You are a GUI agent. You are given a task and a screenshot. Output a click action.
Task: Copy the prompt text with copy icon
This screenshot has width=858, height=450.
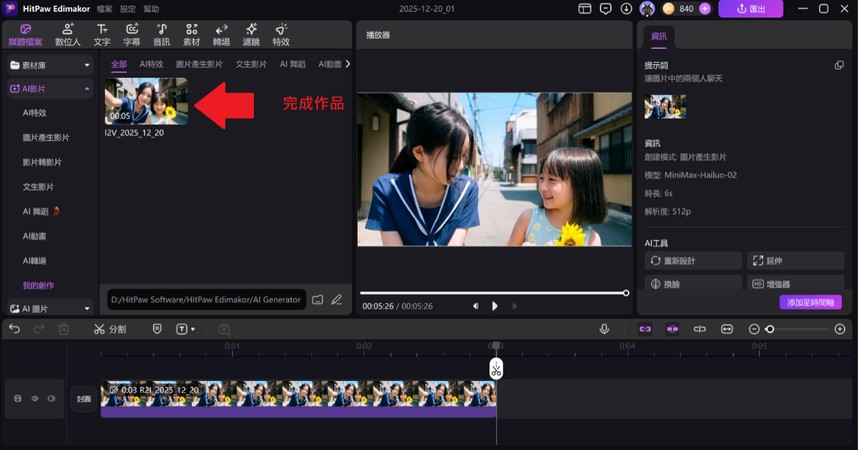(839, 65)
